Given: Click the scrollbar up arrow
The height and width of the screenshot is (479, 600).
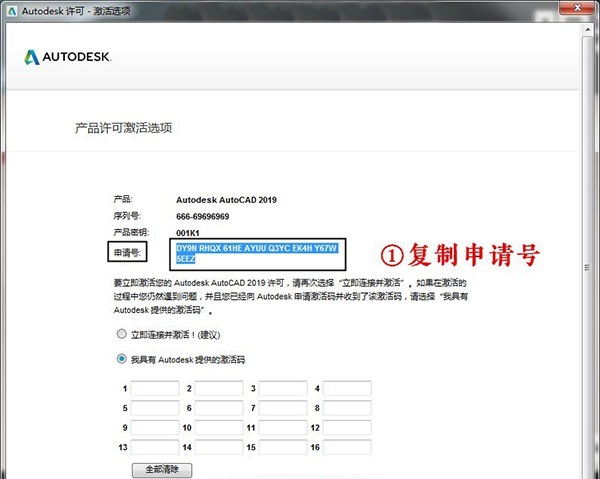Looking at the screenshot, I should [x=588, y=29].
